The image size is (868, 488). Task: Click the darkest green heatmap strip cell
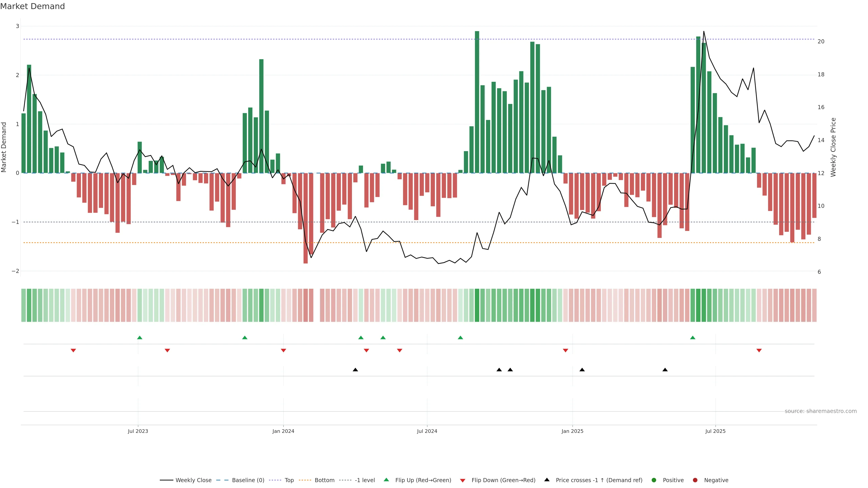[x=477, y=305]
